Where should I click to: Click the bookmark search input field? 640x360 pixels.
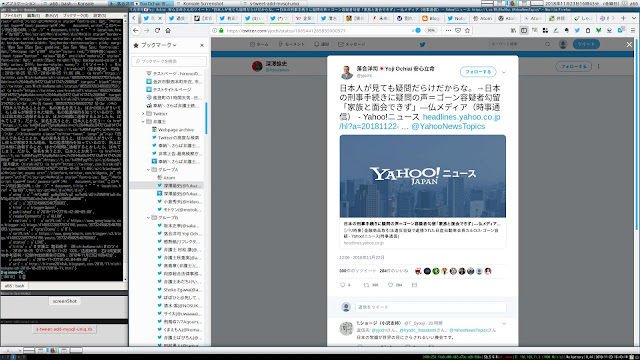click(x=169, y=61)
